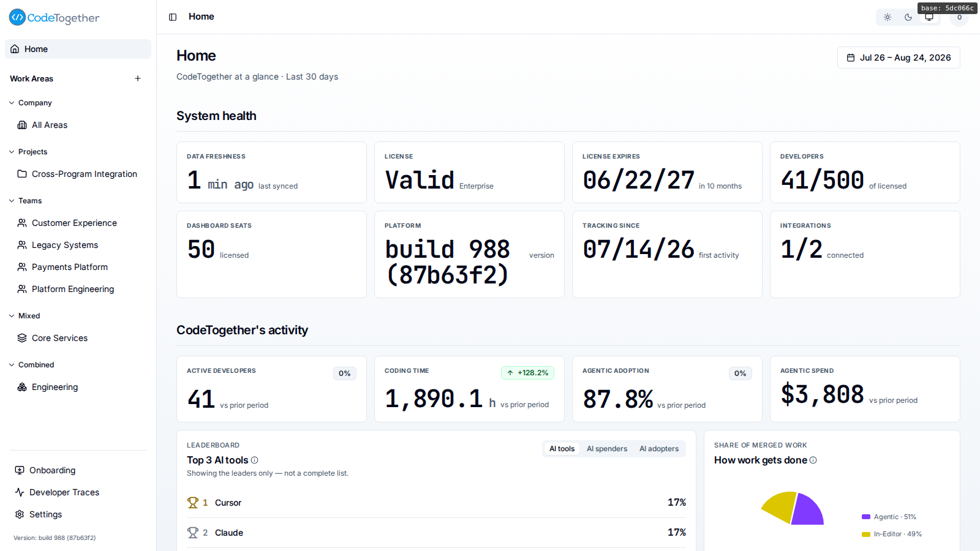This screenshot has height=551, width=980.
Task: Click info icon beside How work gets done
Action: tap(813, 460)
